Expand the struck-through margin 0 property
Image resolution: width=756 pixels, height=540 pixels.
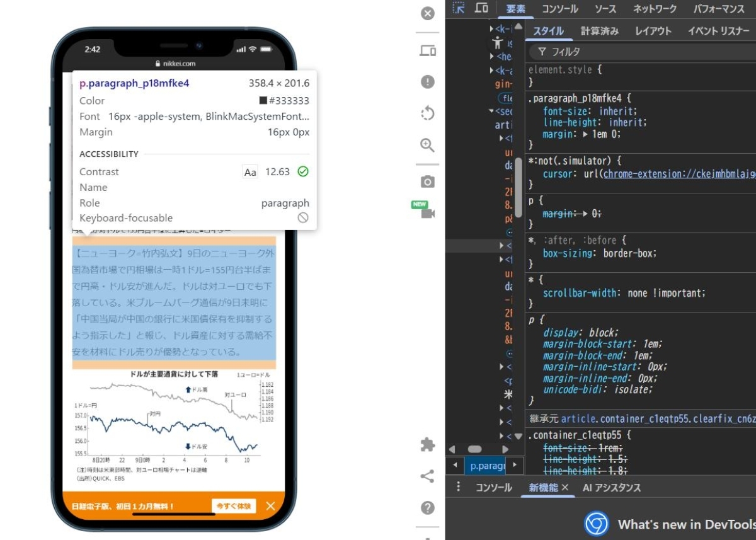585,214
